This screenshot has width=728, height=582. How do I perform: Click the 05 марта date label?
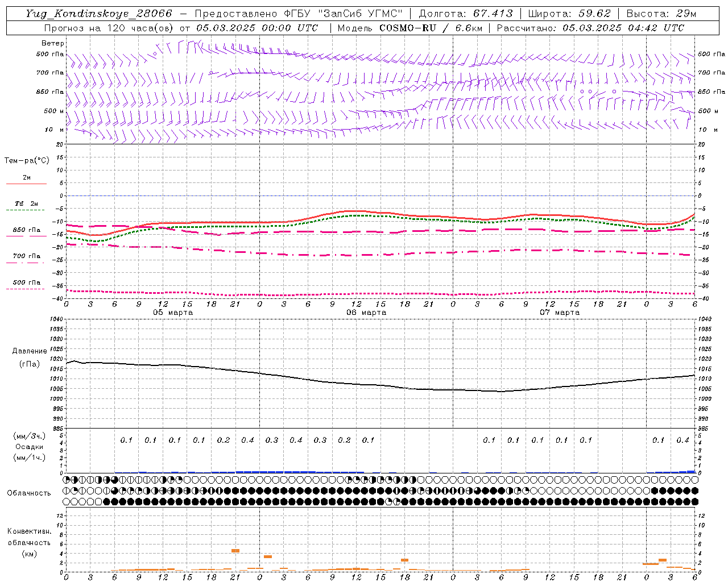pos(173,313)
